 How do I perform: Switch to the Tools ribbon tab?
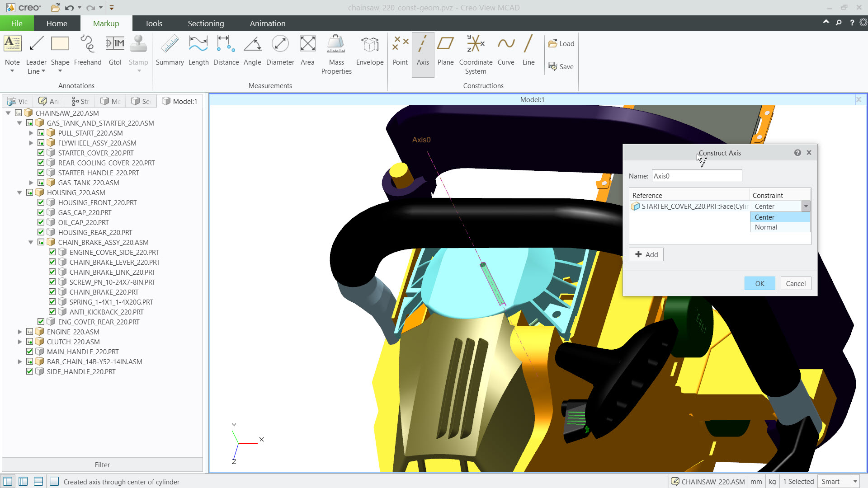[153, 23]
